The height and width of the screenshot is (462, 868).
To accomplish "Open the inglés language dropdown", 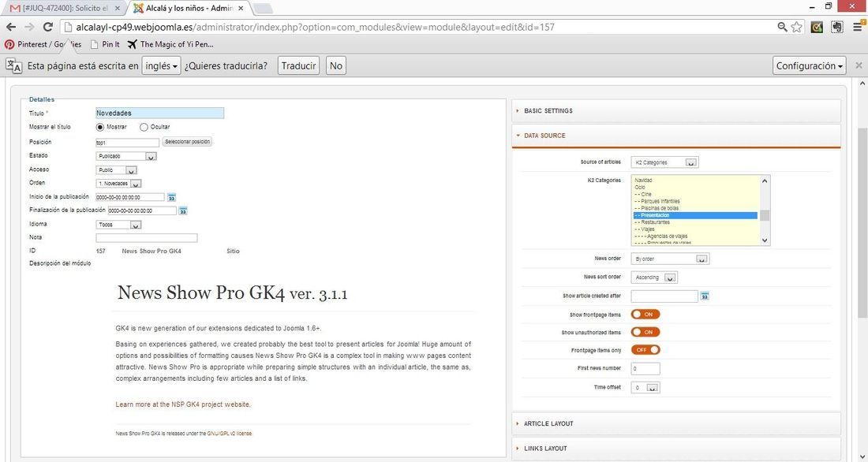I will 161,66.
